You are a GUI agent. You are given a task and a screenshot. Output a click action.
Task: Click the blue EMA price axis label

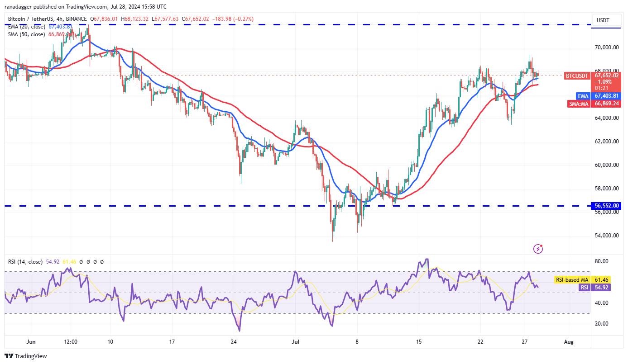[583, 96]
